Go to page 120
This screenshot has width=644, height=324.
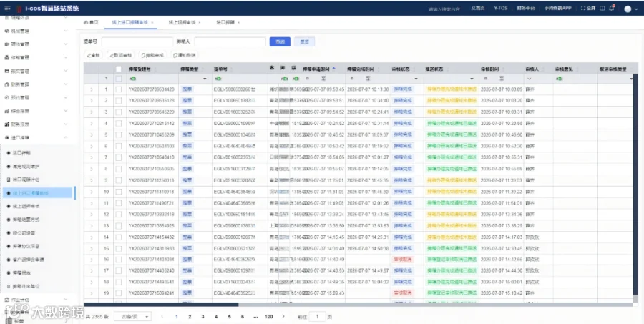point(269,317)
